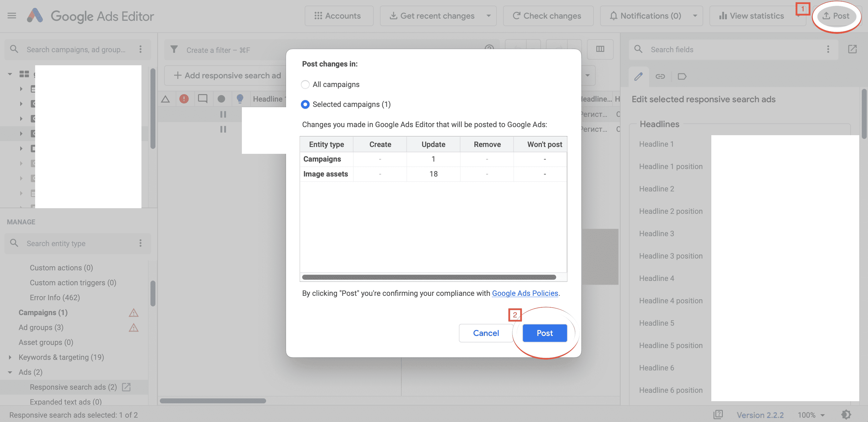Open the Get recent changes dropdown arrow
The height and width of the screenshot is (422, 868).
click(x=488, y=16)
